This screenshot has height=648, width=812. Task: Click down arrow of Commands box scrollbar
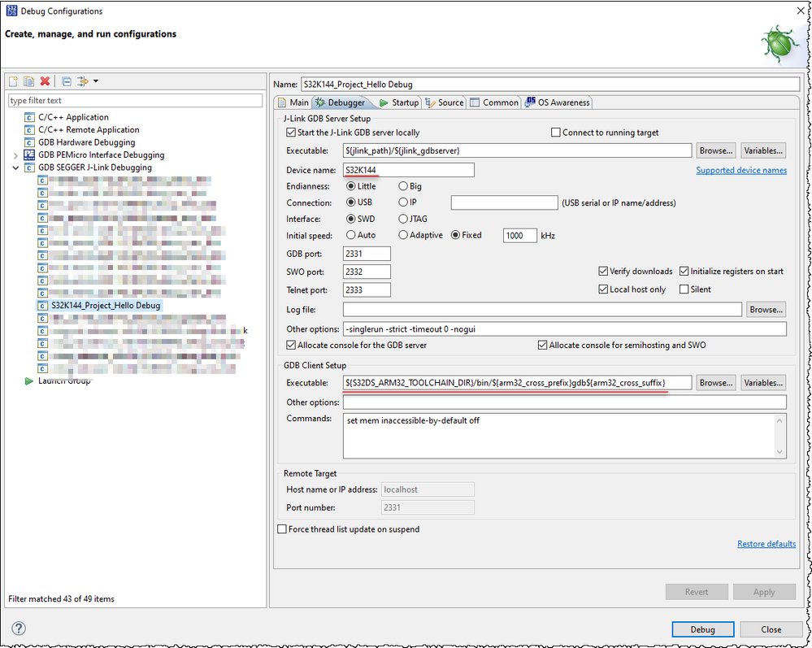point(779,452)
